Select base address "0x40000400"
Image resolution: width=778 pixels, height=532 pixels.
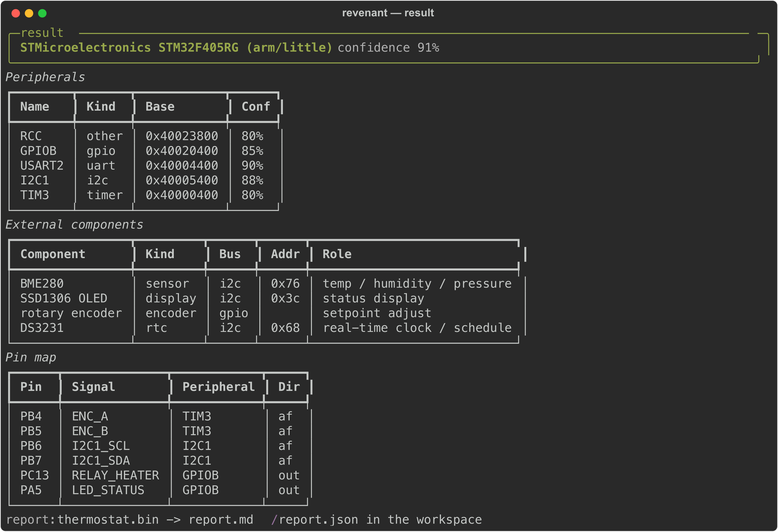click(x=182, y=195)
